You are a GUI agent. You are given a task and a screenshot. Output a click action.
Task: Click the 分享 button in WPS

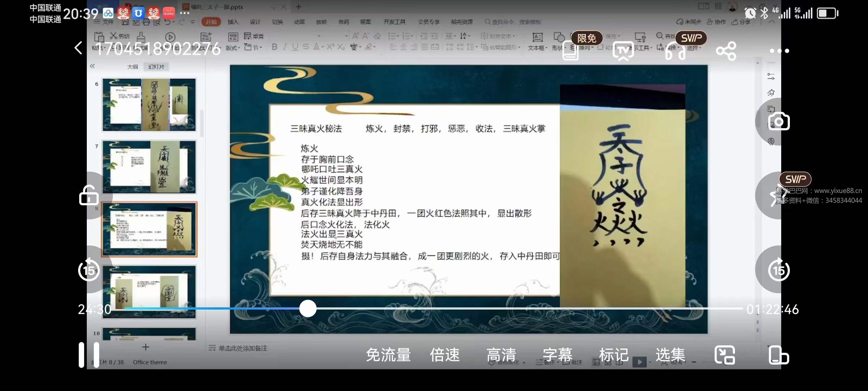(x=741, y=22)
